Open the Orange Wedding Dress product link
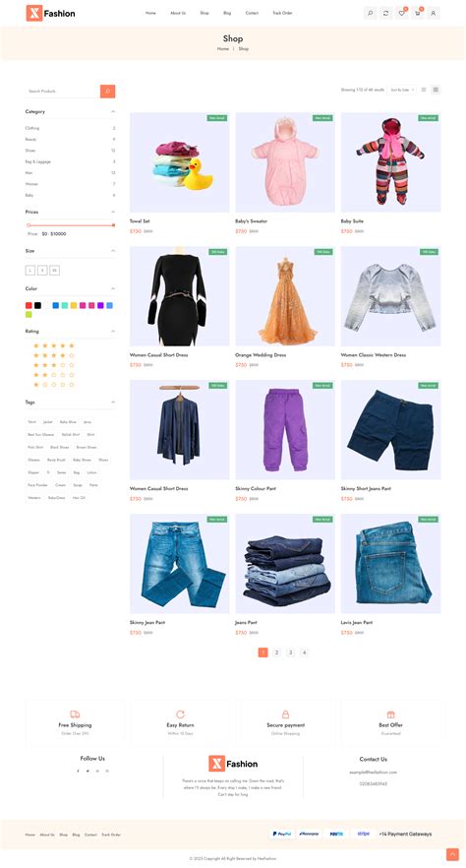 tap(259, 355)
